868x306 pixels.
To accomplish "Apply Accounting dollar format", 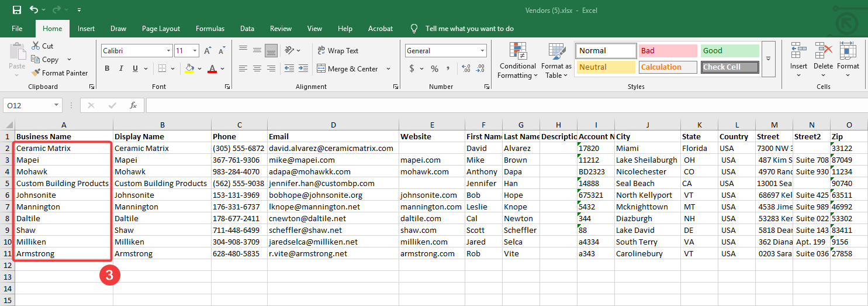I will pos(411,68).
